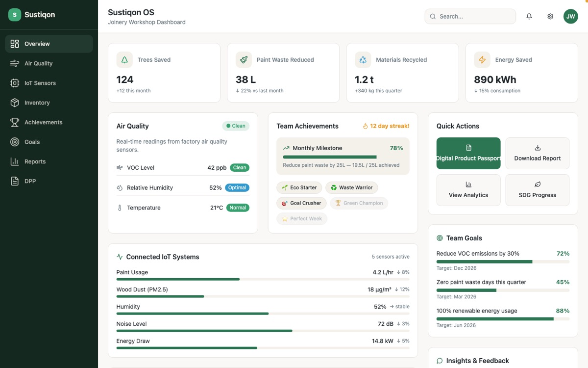This screenshot has width=588, height=368.
Task: Click the "124" Trees Saved value
Action: [125, 79]
